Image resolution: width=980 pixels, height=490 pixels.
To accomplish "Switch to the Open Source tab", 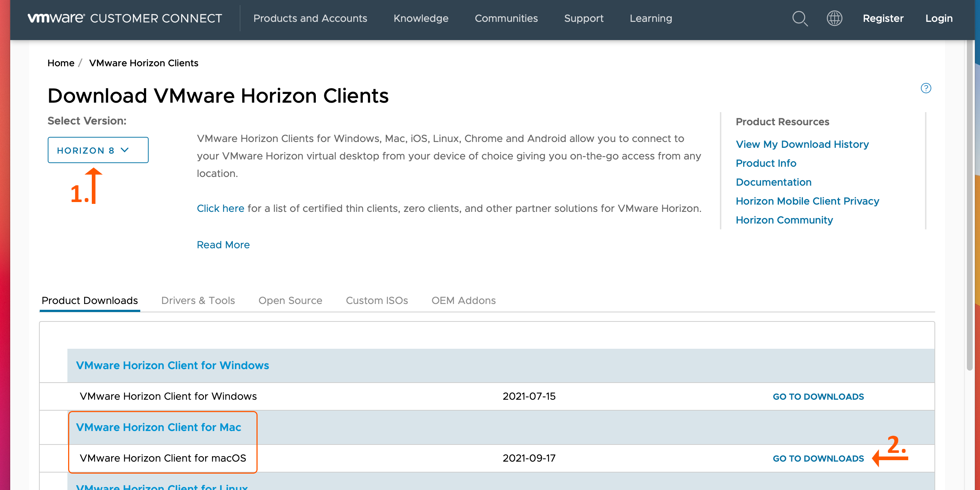I will point(290,300).
